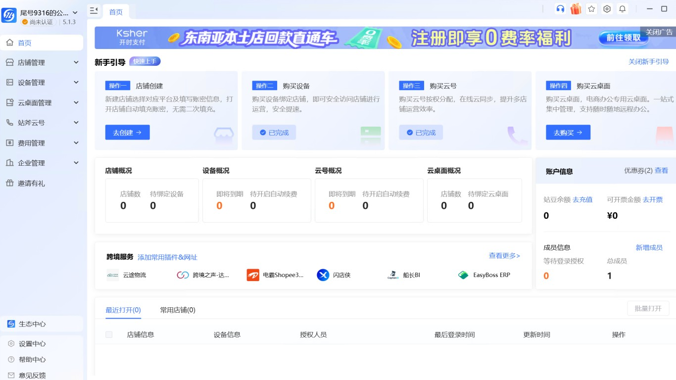Click the 意见反馈 envelope icon

[x=11, y=375]
